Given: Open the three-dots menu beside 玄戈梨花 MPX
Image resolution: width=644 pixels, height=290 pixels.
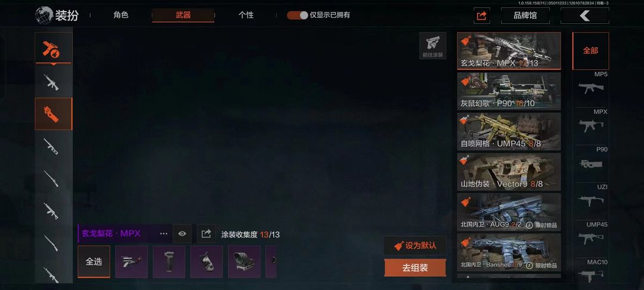Looking at the screenshot, I should click(163, 234).
